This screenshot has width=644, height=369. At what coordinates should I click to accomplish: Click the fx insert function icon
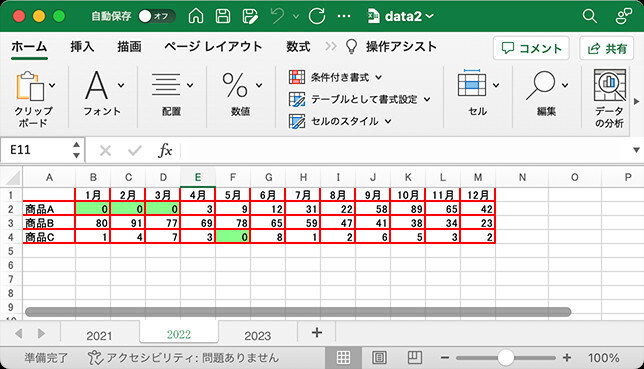click(x=165, y=150)
